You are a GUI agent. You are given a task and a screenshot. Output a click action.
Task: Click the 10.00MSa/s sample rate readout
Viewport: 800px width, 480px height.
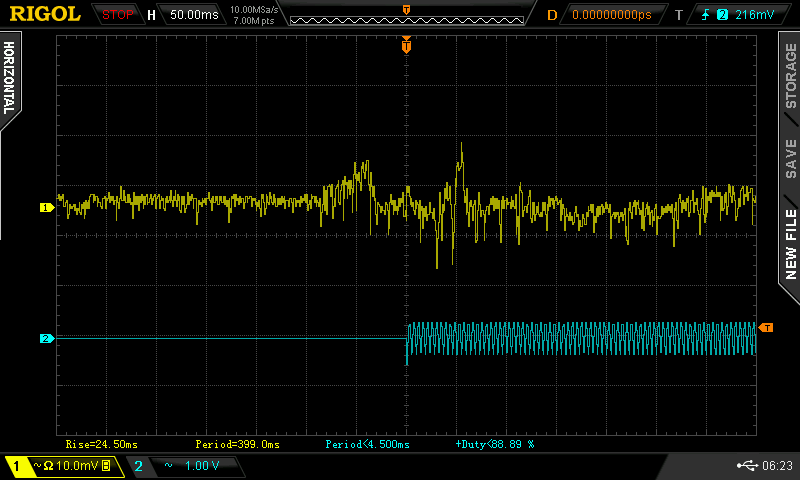click(254, 9)
